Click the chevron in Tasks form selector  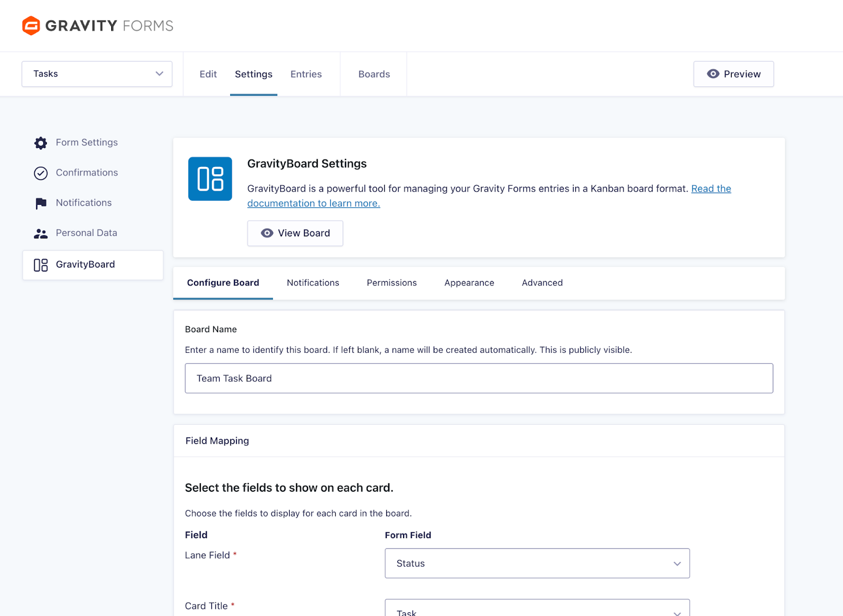coord(159,74)
